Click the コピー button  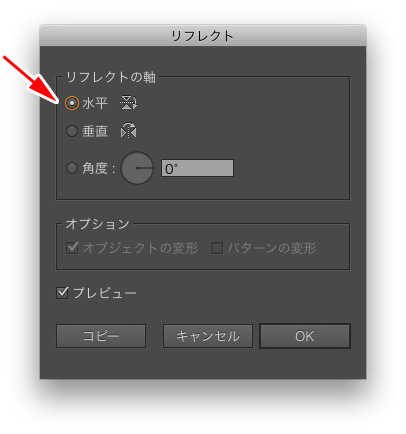click(101, 336)
